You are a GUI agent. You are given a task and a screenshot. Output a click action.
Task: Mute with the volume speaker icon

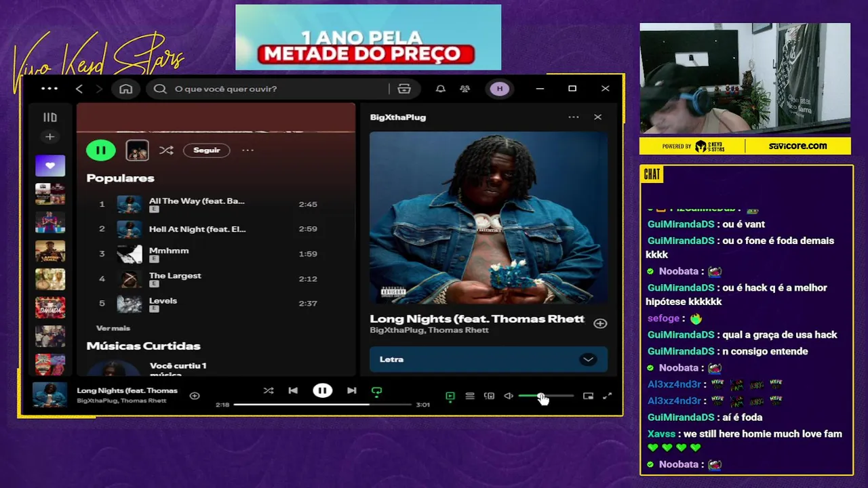[509, 396]
